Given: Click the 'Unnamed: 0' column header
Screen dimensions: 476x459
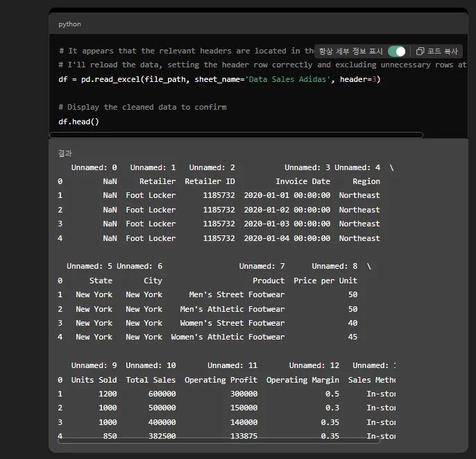Looking at the screenshot, I should [94, 167].
